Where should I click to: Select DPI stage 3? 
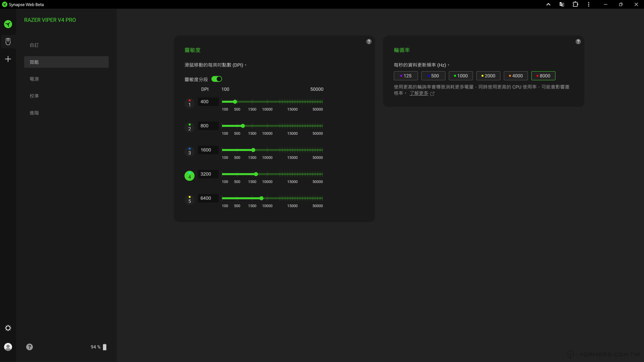[190, 151]
